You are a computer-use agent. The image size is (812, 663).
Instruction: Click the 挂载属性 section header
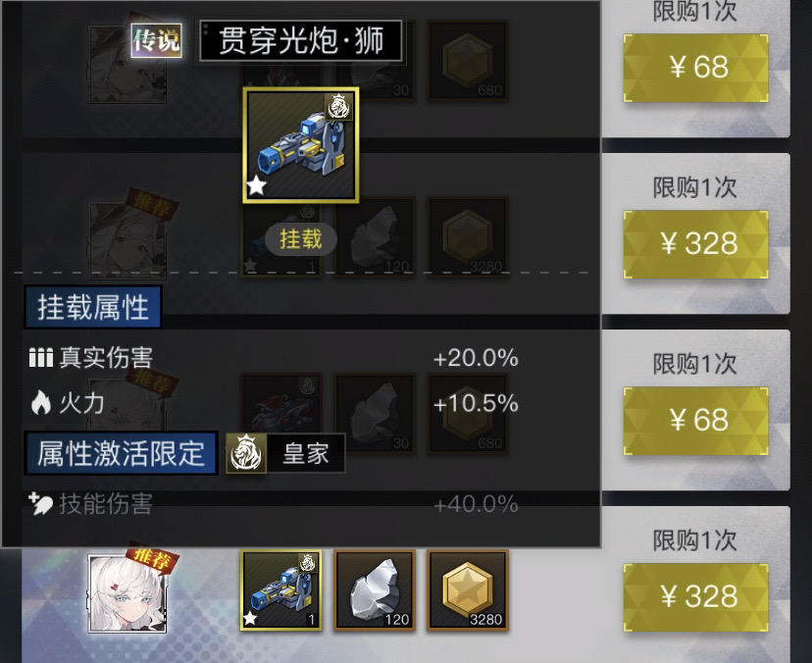click(93, 307)
